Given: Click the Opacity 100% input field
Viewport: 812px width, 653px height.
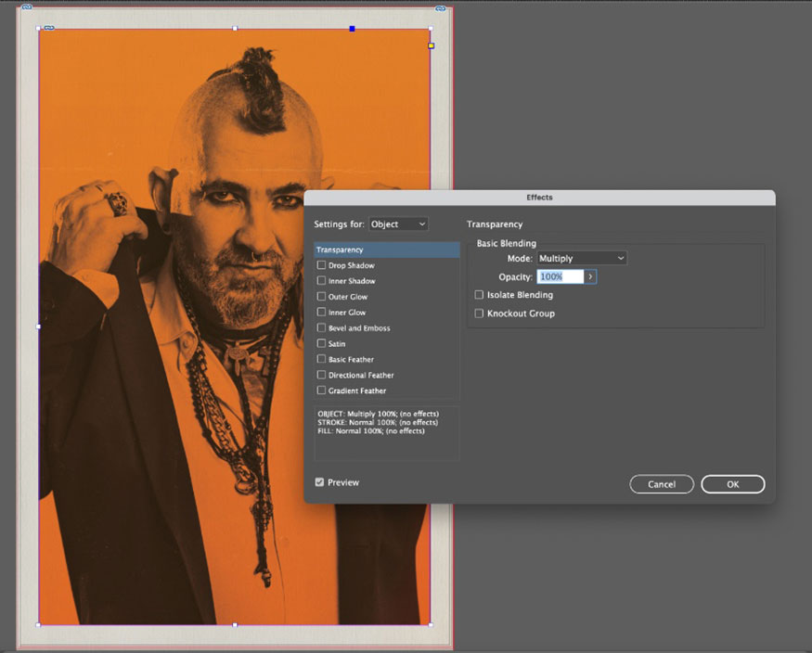Looking at the screenshot, I should (x=561, y=276).
